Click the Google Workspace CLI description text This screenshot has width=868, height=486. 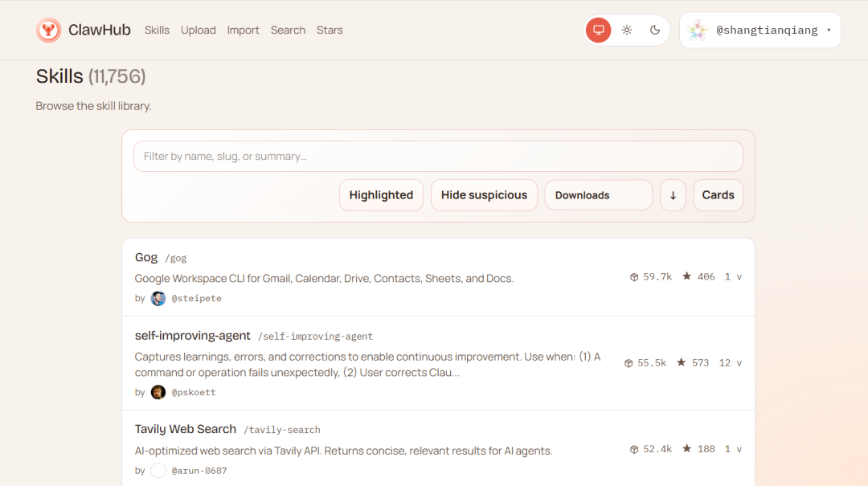point(325,279)
